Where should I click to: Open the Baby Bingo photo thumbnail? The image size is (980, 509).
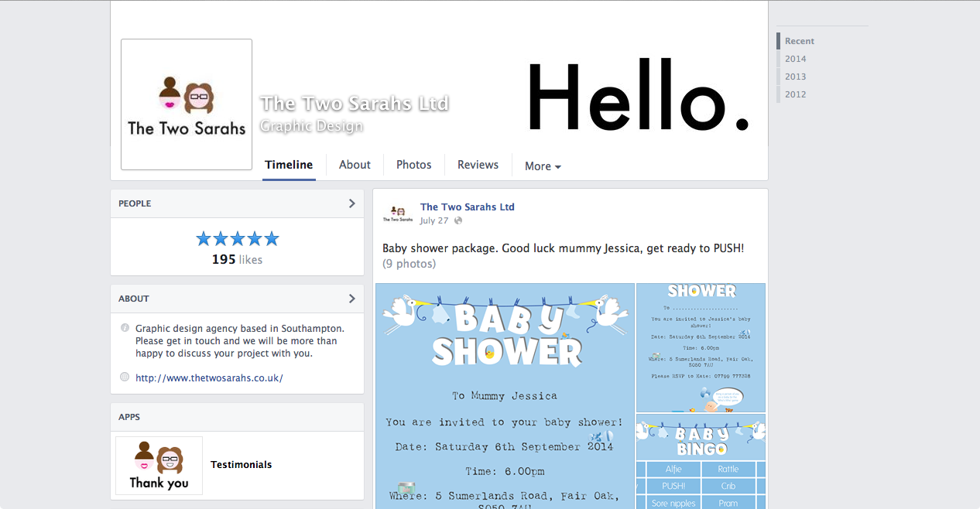tap(701, 461)
